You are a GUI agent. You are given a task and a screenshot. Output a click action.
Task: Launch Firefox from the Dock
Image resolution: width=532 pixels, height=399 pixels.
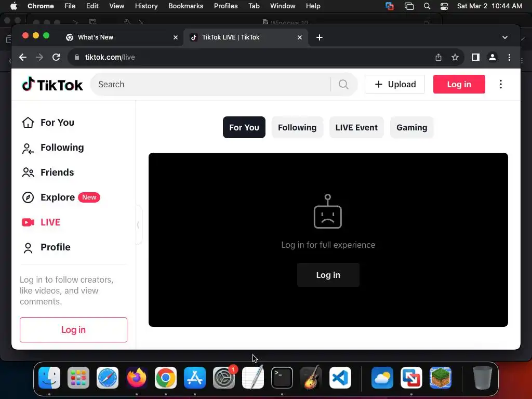(137, 378)
